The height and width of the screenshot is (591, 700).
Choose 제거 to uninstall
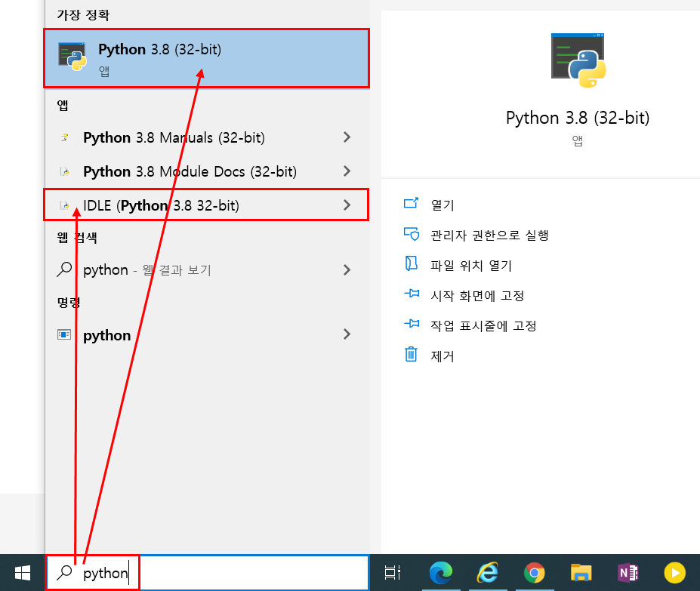click(442, 356)
